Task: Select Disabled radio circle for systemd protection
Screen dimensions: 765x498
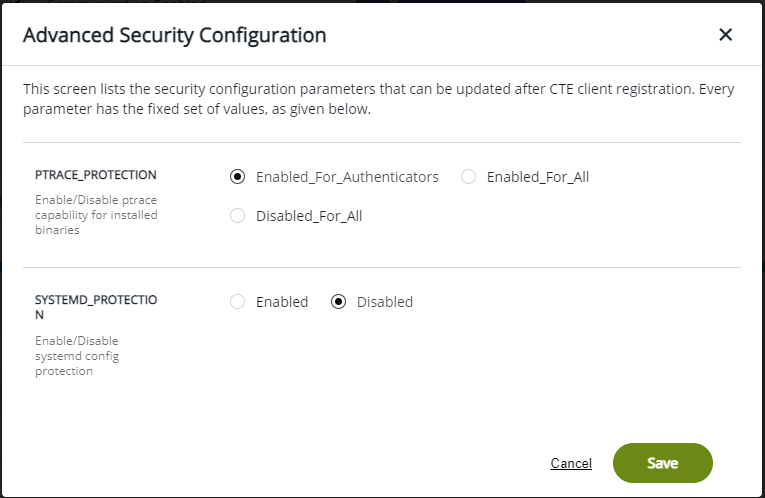Action: (x=338, y=302)
